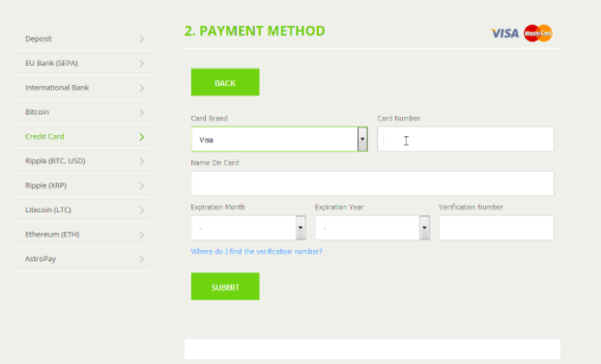Select Bitcoin deposit method
The height and width of the screenshot is (364, 601).
[82, 112]
